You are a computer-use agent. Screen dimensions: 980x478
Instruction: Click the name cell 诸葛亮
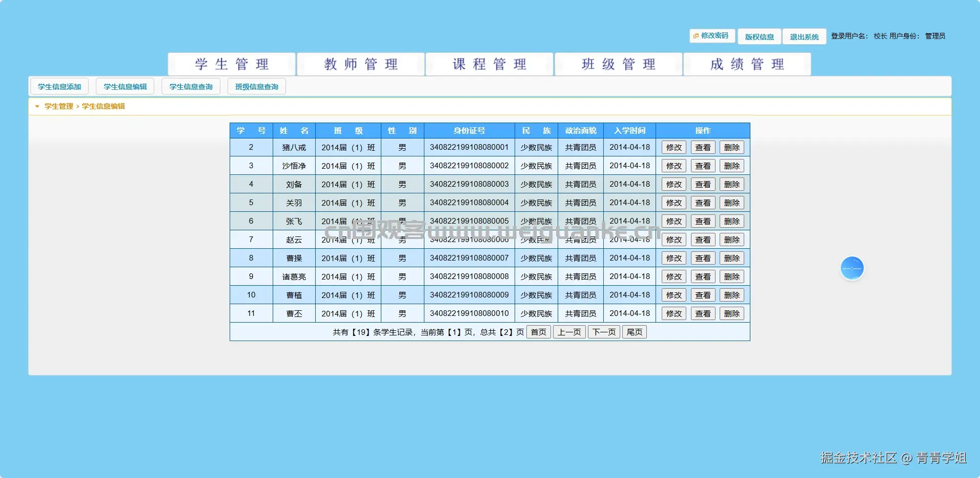click(294, 277)
